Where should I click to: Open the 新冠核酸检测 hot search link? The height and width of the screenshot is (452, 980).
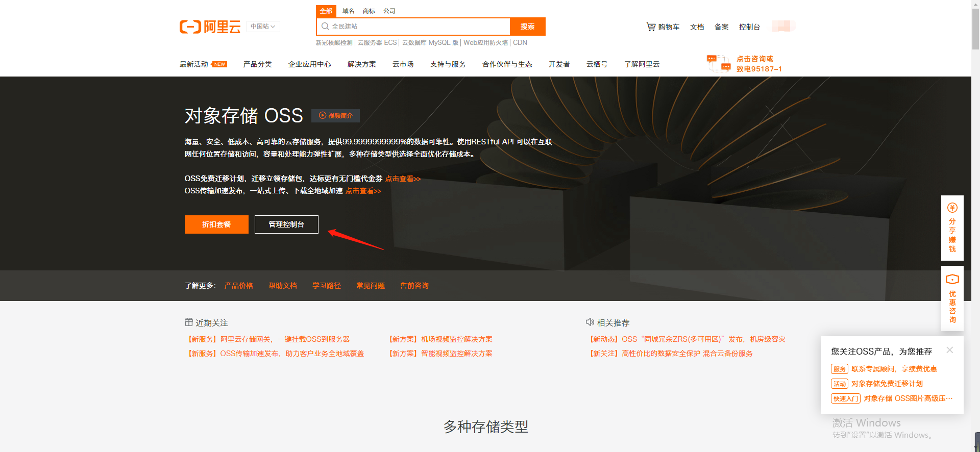point(334,43)
